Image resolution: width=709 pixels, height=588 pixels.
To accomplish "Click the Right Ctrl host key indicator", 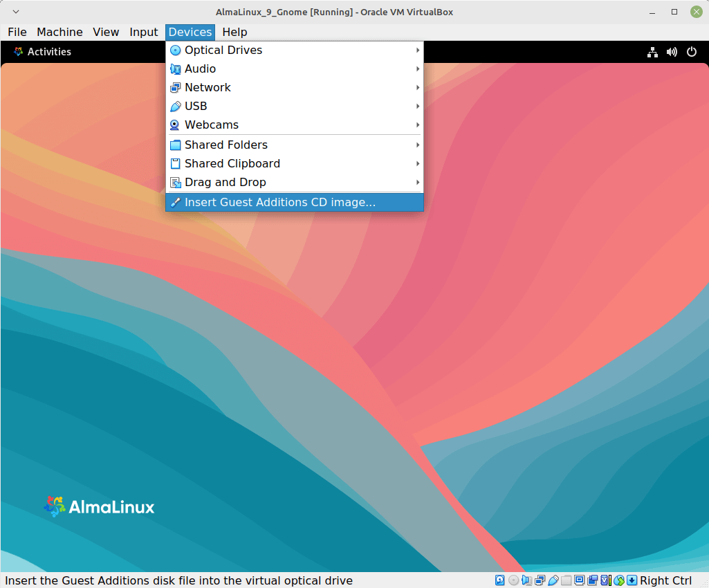I will (x=665, y=580).
